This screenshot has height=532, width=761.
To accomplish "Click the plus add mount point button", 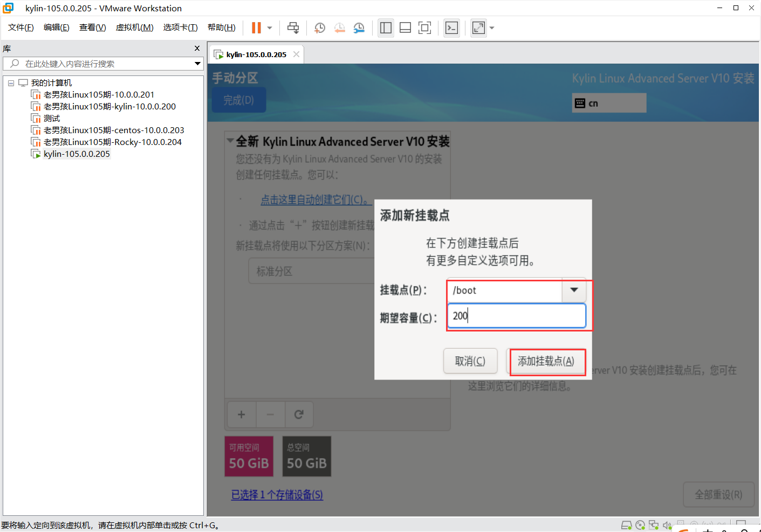I will [x=241, y=414].
